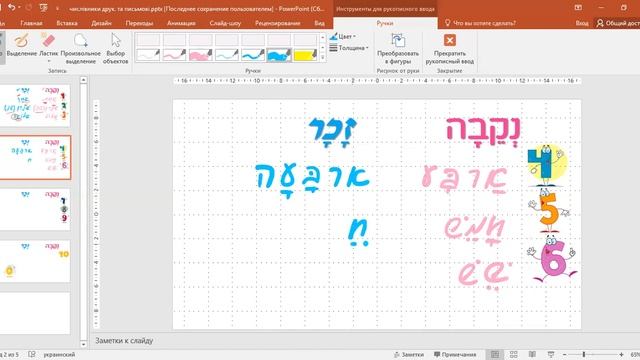This screenshot has height=360, width=640.
Task: Click украинский language indicator
Action: 59,355
